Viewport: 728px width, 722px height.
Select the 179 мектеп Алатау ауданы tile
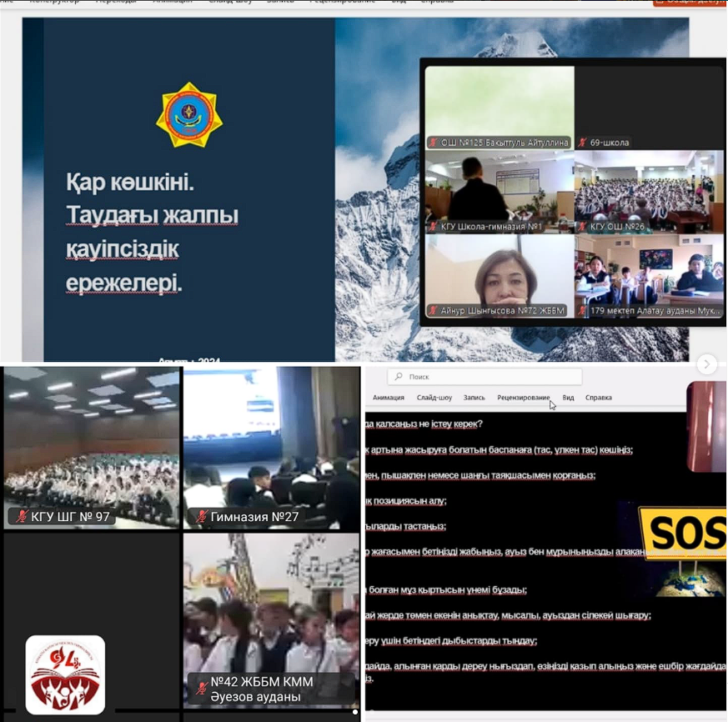click(x=649, y=276)
